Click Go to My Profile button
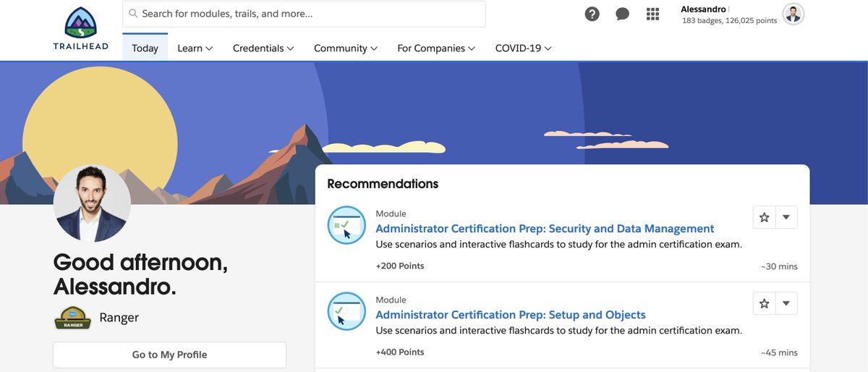Viewport: 868px width, 372px height. click(170, 355)
